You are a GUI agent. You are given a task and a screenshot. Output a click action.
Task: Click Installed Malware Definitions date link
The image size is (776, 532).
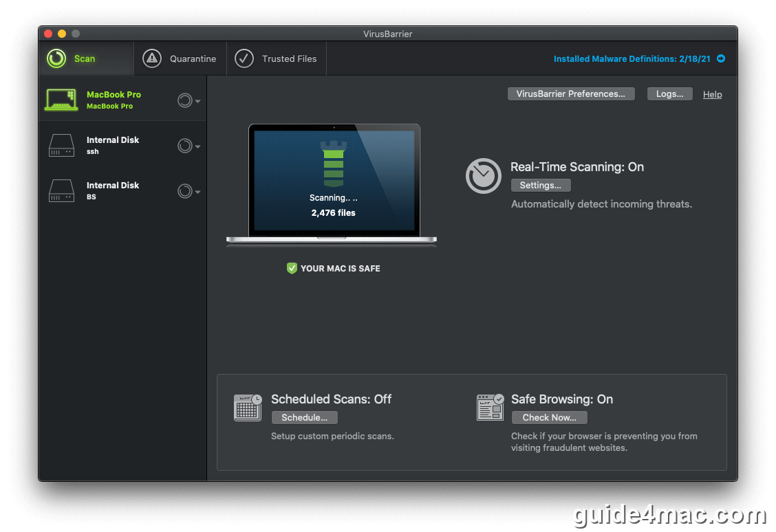[x=632, y=59]
